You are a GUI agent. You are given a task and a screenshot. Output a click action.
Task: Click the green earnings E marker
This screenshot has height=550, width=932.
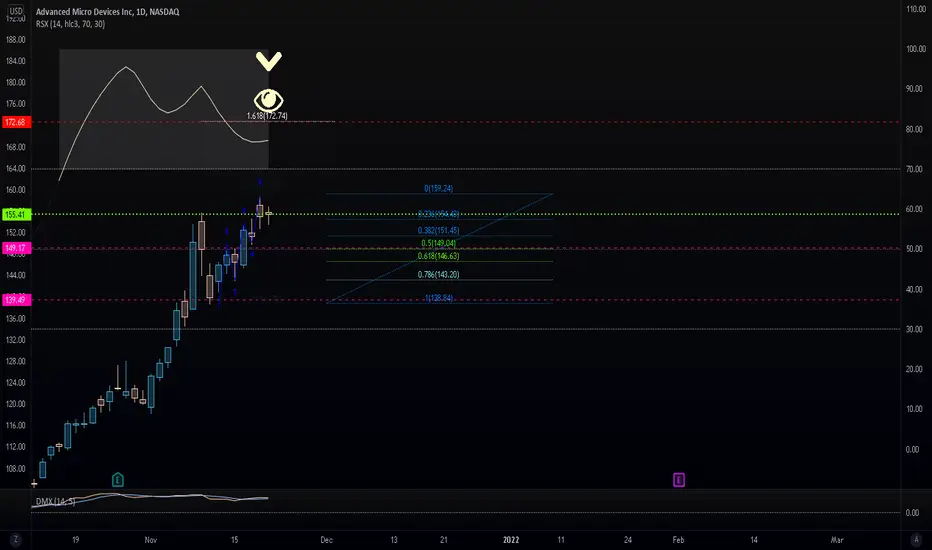pos(118,480)
